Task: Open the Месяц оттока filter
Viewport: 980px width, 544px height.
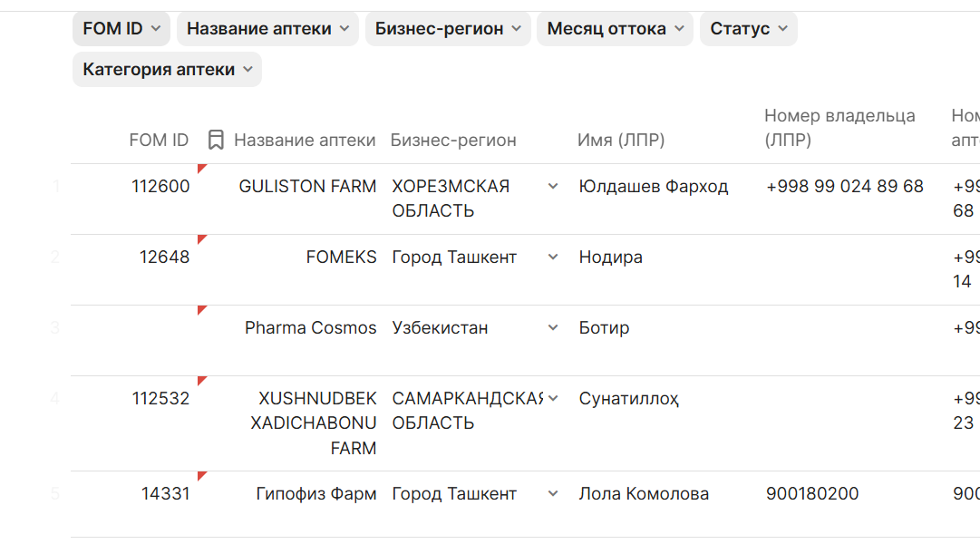Action: 615,28
